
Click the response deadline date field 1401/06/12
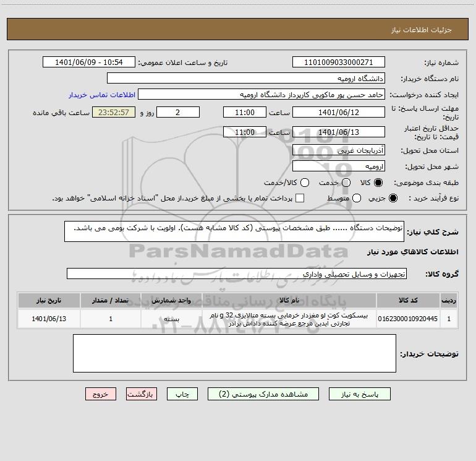pos(339,113)
